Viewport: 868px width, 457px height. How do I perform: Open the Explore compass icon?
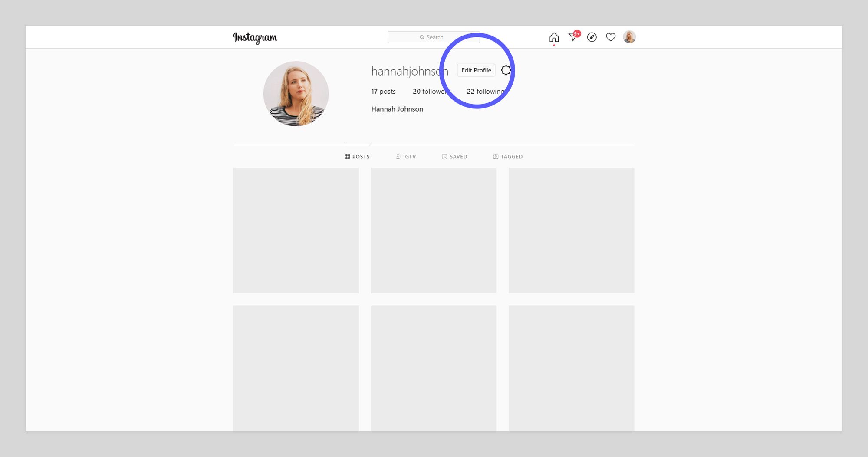point(591,38)
